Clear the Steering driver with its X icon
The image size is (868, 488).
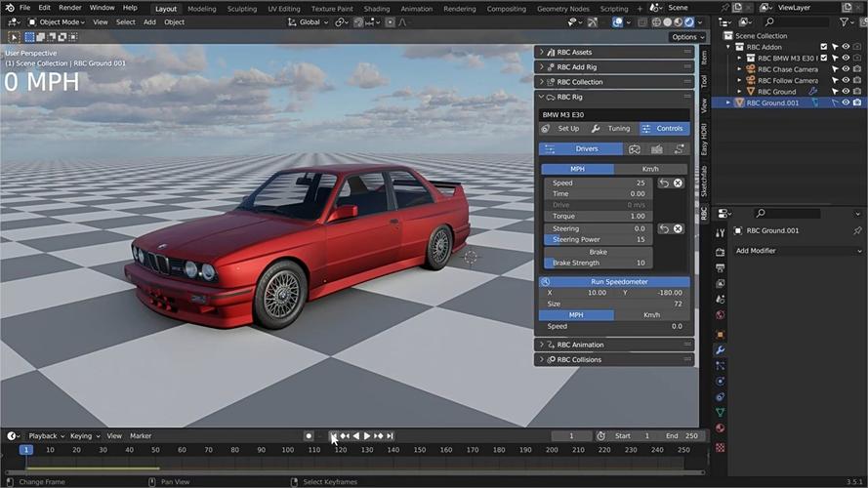[x=678, y=228]
